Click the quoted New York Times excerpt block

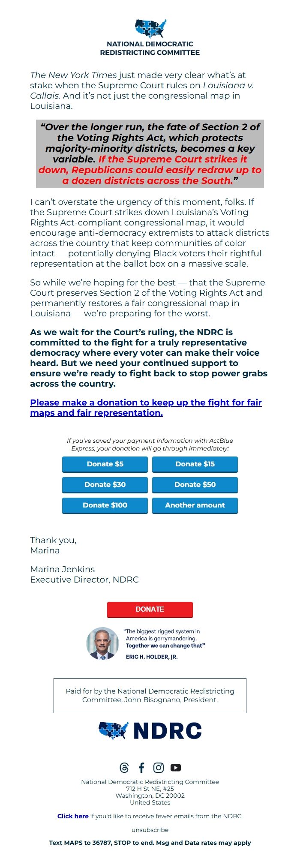point(150,154)
